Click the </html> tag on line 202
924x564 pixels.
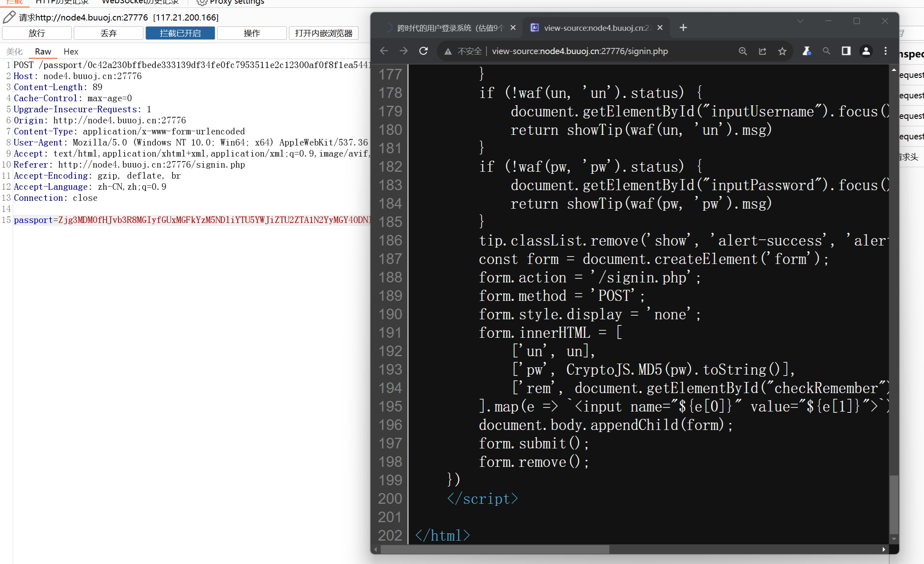[x=443, y=536]
